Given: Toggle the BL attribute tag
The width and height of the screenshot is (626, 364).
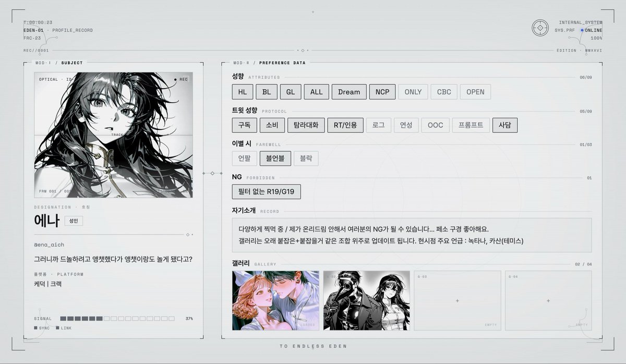Looking at the screenshot, I should [x=266, y=92].
